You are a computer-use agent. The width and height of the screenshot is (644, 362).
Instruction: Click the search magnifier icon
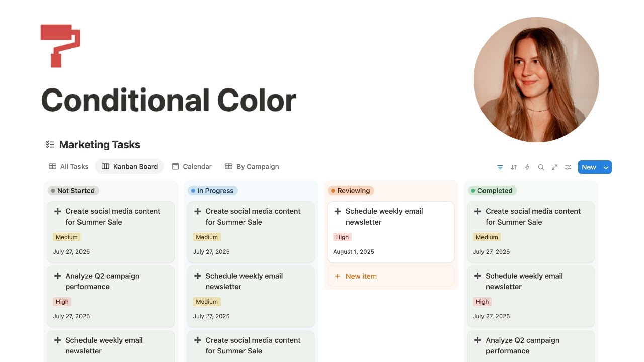[541, 167]
